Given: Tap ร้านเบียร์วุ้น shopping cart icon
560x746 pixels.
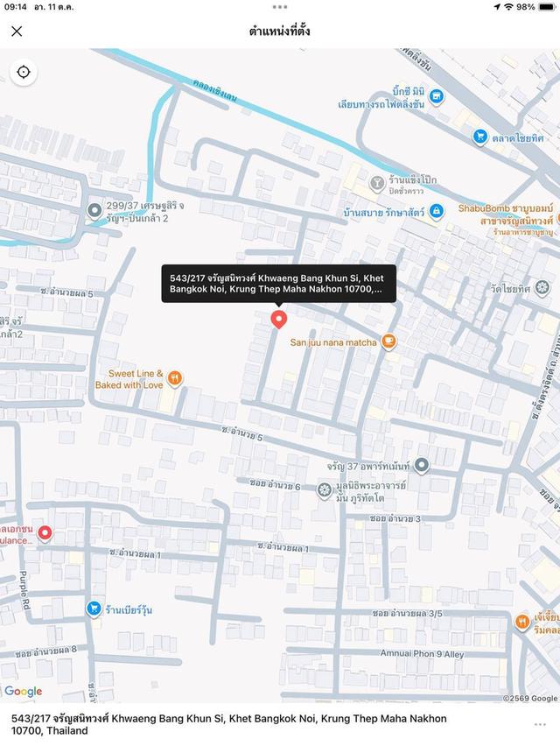Looking at the screenshot, I should 94,609.
